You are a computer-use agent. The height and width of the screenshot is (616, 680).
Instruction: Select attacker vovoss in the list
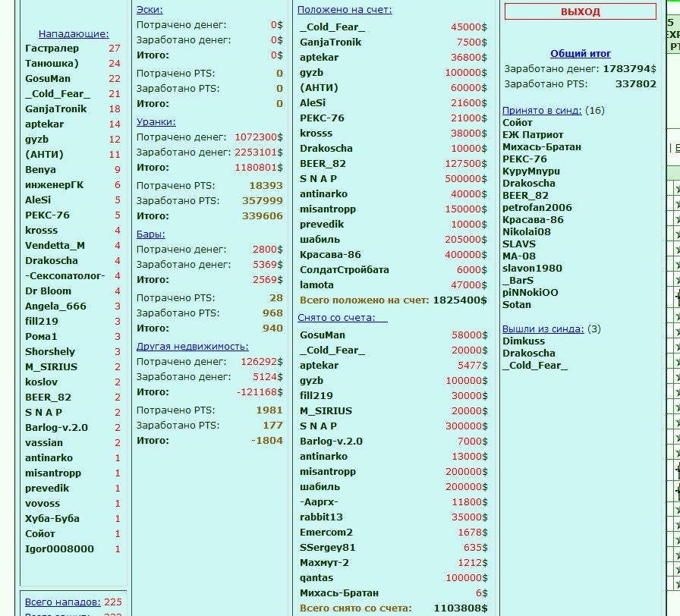click(42, 504)
